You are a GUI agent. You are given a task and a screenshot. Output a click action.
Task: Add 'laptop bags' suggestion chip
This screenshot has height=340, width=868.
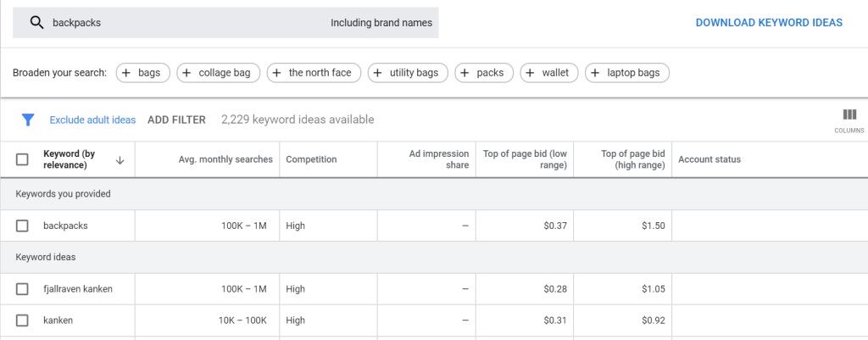click(626, 73)
